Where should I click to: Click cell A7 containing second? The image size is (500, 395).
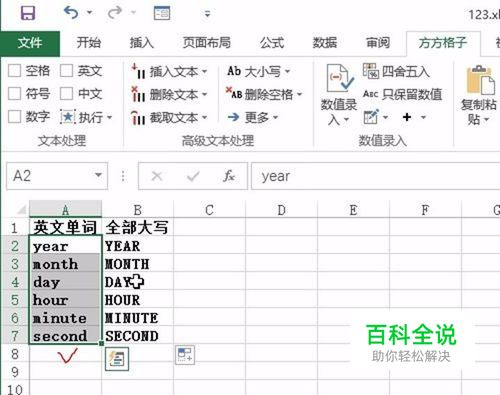(65, 336)
